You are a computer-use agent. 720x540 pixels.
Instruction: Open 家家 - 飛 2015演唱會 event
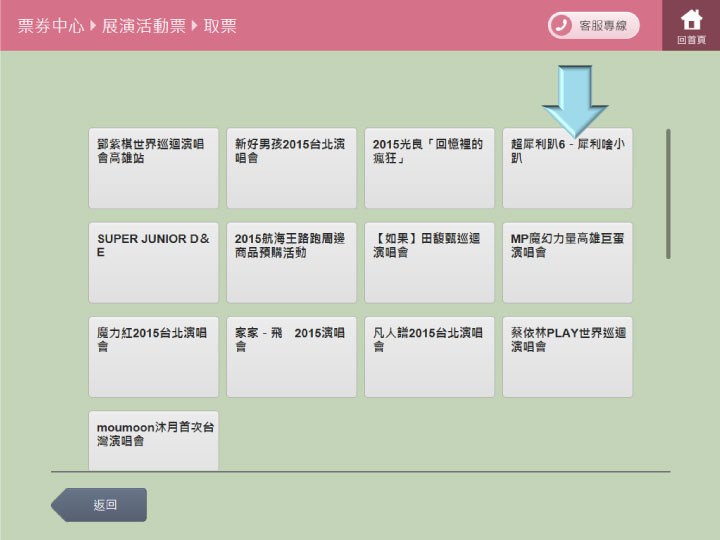292,357
